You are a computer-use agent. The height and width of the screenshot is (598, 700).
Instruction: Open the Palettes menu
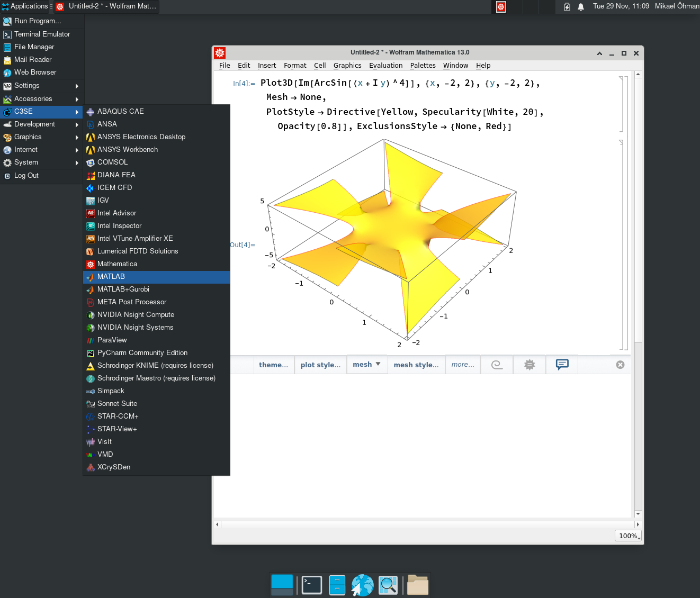point(423,66)
